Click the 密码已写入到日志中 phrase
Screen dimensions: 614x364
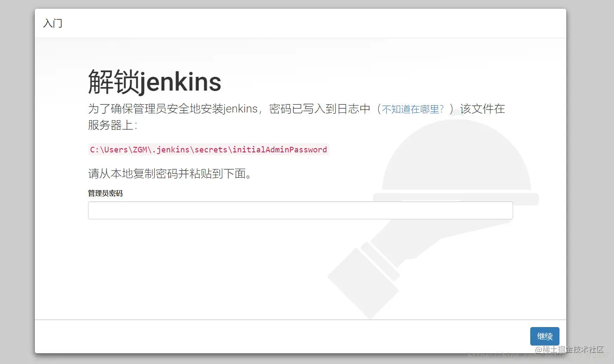coord(319,109)
